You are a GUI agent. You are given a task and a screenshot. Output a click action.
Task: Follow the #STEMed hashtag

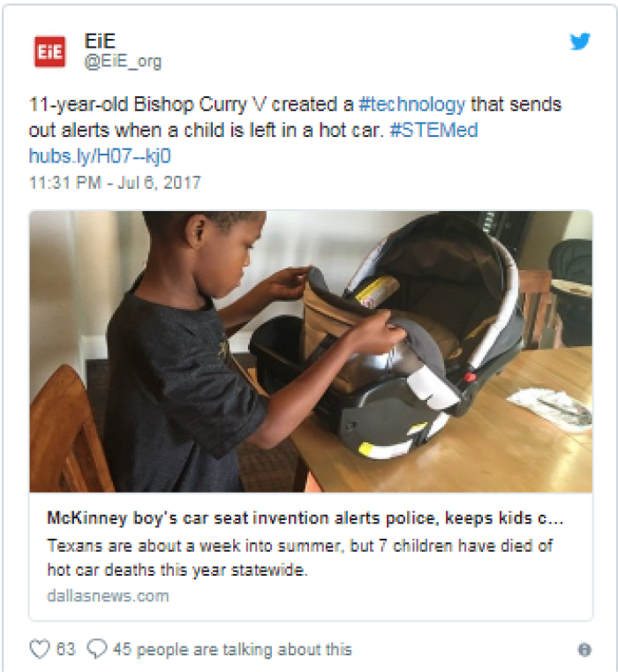(x=433, y=131)
